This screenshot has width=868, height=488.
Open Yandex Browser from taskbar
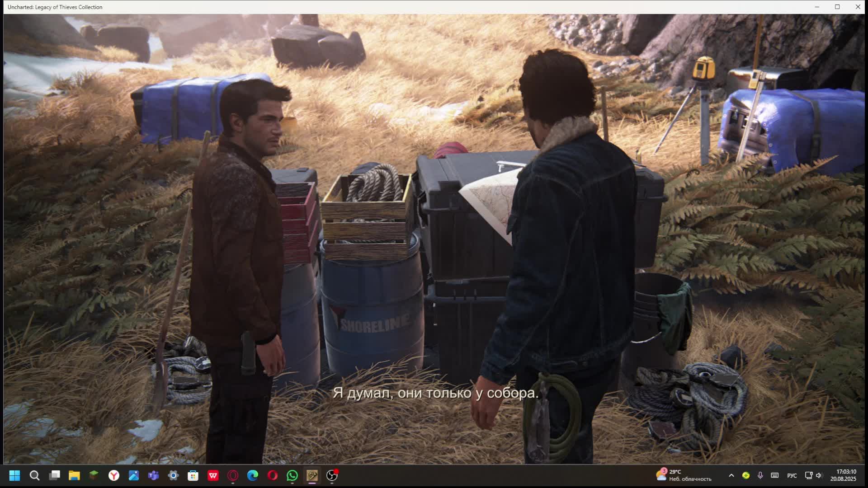tap(114, 475)
